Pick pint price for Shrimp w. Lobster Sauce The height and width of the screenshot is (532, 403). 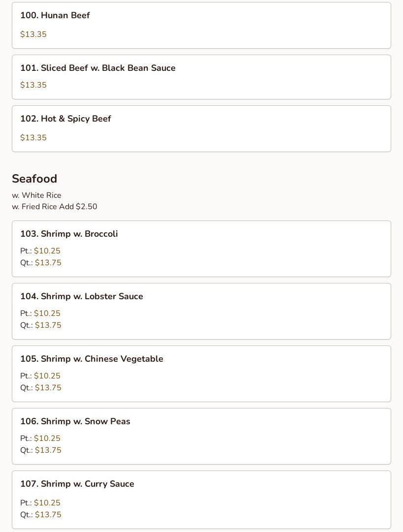47,313
